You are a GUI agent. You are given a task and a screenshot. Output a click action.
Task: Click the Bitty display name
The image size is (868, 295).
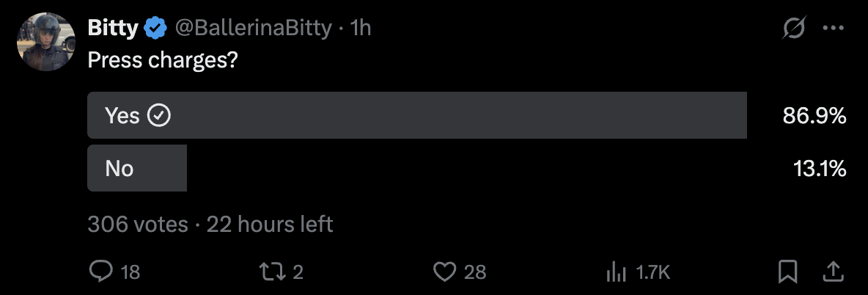[x=112, y=29]
